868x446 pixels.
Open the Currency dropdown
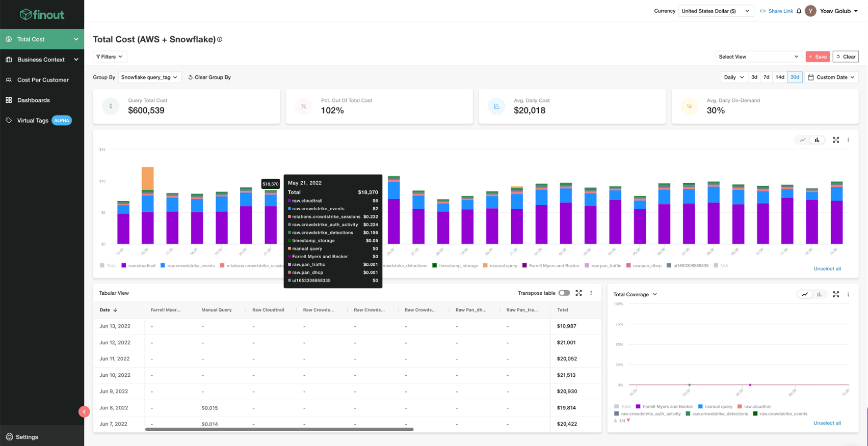(715, 11)
